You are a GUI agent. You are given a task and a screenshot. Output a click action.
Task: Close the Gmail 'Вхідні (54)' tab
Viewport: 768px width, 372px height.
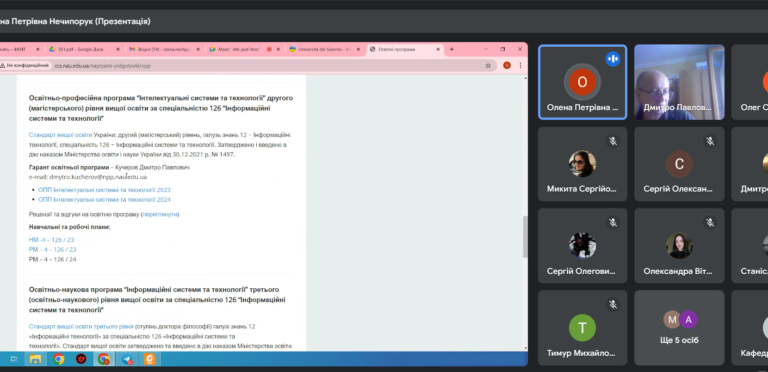pos(198,49)
